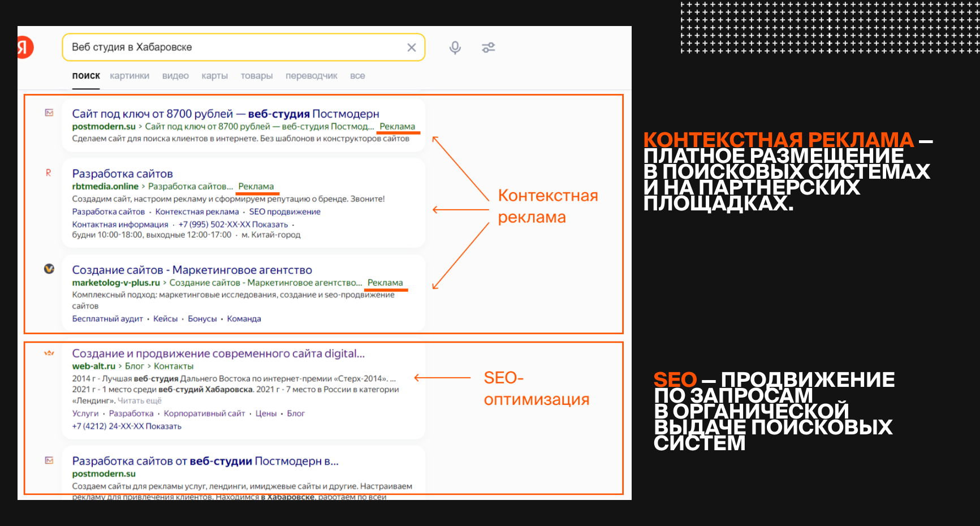The height and width of the screenshot is (526, 980).
Task: Open 'Создание и продвижение современного сайта digital' result
Action: (218, 353)
